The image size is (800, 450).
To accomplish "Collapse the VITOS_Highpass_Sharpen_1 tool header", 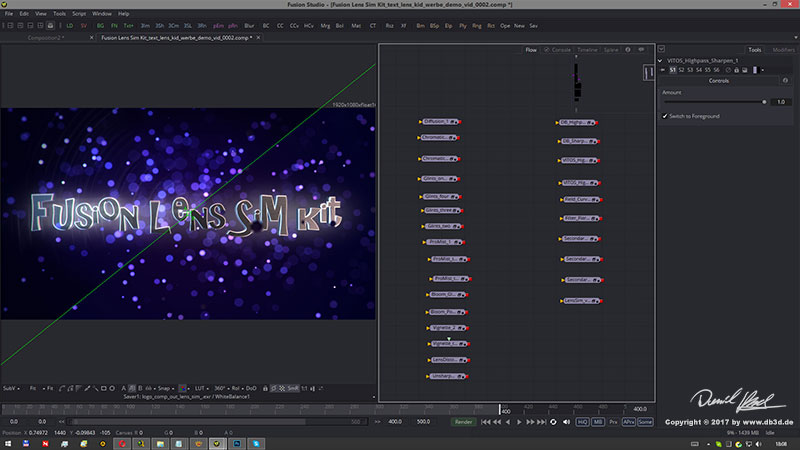I will point(660,61).
